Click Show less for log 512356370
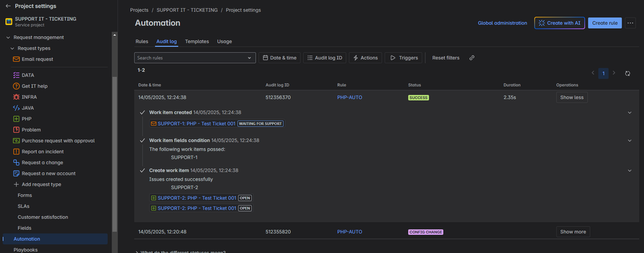Screen dimensions: 644x253 [572, 97]
